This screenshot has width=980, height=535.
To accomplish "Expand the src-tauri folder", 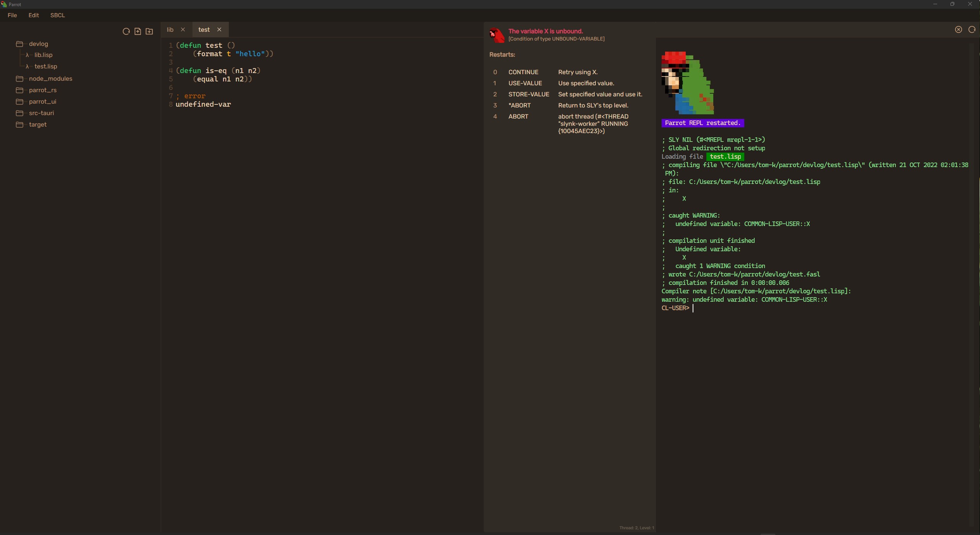I will click(x=41, y=113).
